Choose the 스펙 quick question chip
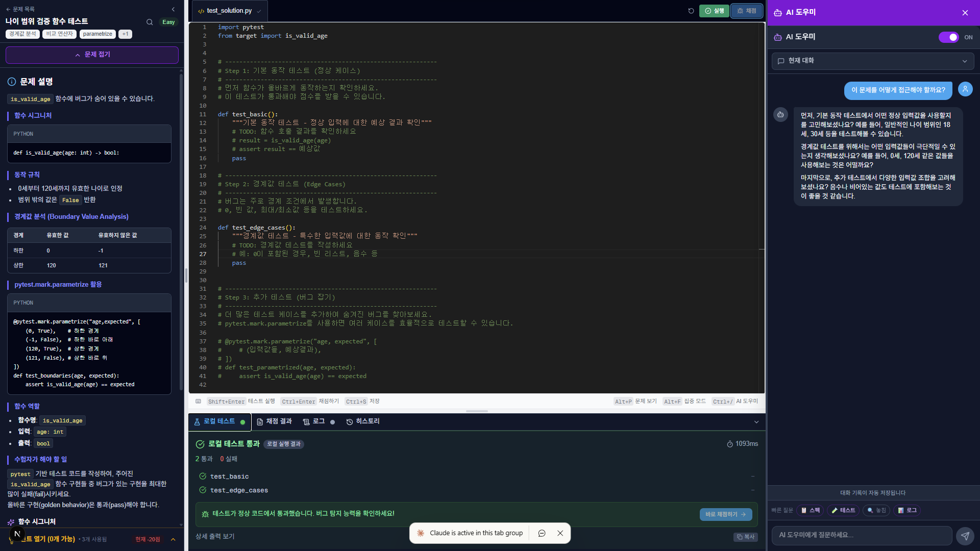 point(811,510)
